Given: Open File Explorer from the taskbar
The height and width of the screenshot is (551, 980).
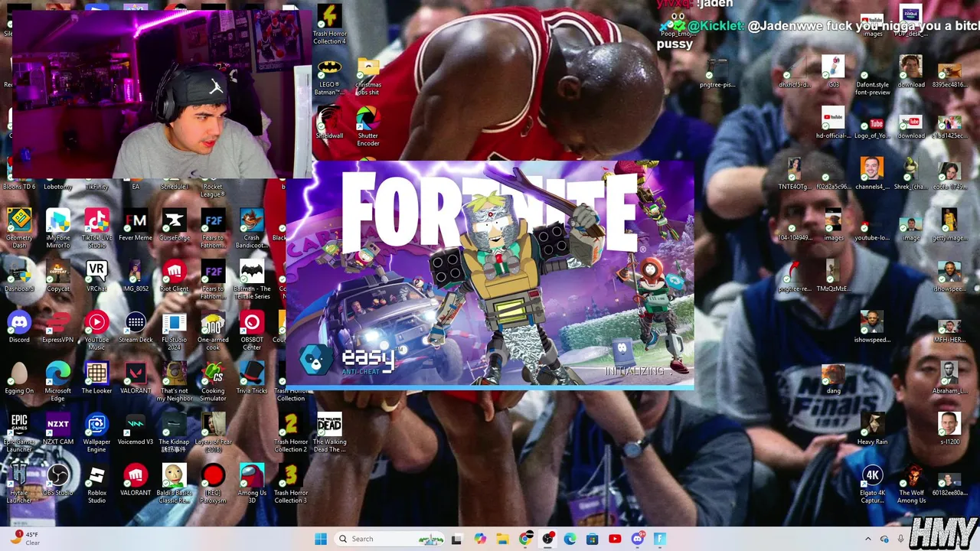Looking at the screenshot, I should [502, 539].
